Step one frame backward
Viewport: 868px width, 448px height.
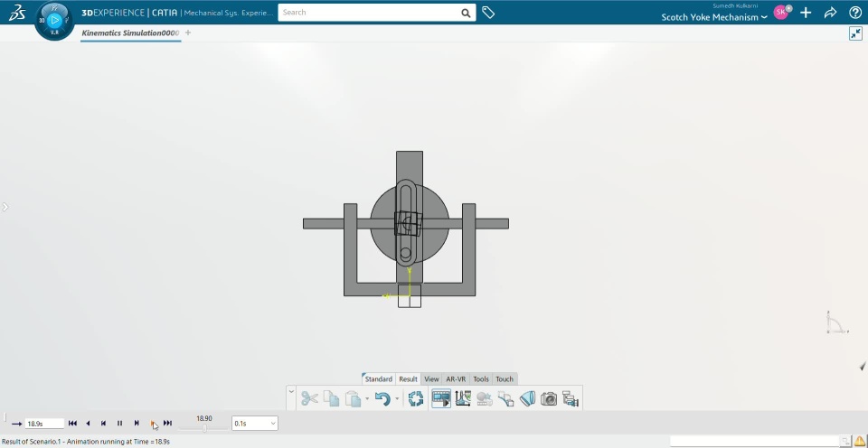click(x=103, y=423)
